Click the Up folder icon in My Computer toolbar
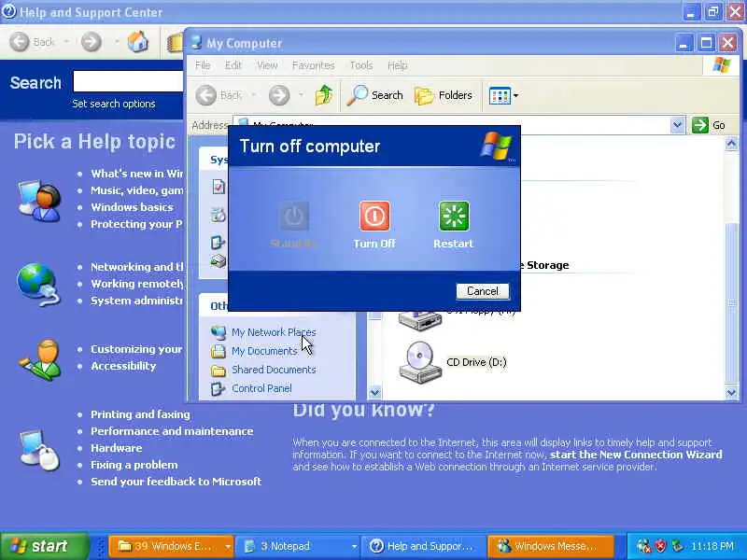The height and width of the screenshot is (560, 747). pyautogui.click(x=323, y=95)
